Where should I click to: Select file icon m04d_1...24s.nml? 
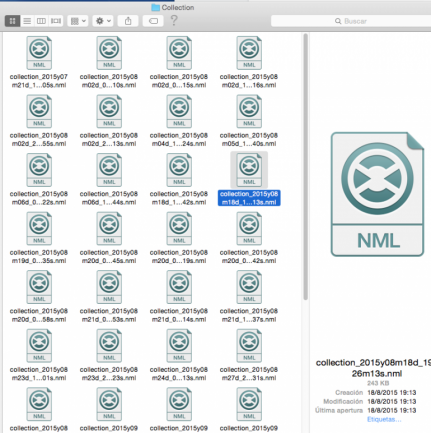pos(179,111)
